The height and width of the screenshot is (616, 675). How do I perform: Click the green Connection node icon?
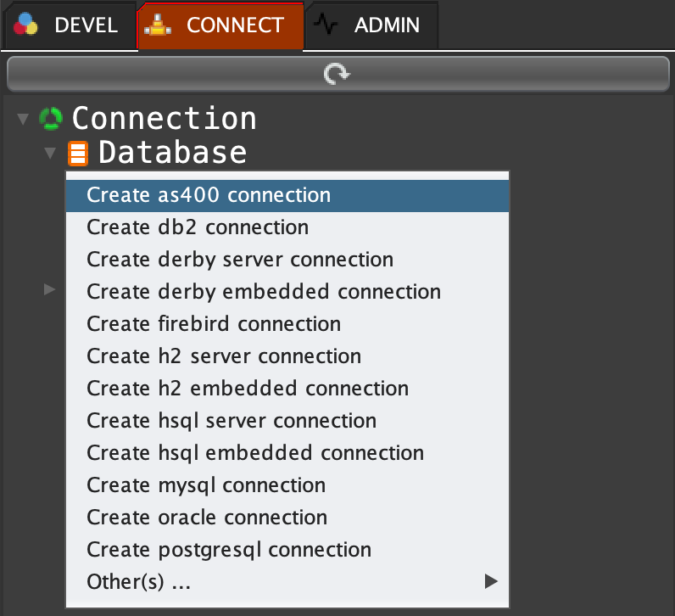pos(51,118)
